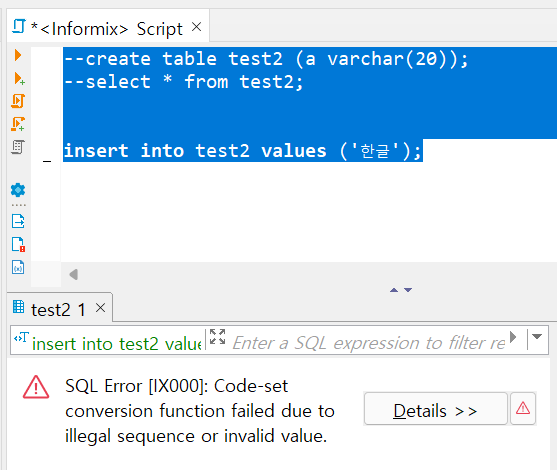Image resolution: width=557 pixels, height=470 pixels.
Task: Click the executed query text 'insert into test2 value'
Action: (117, 344)
